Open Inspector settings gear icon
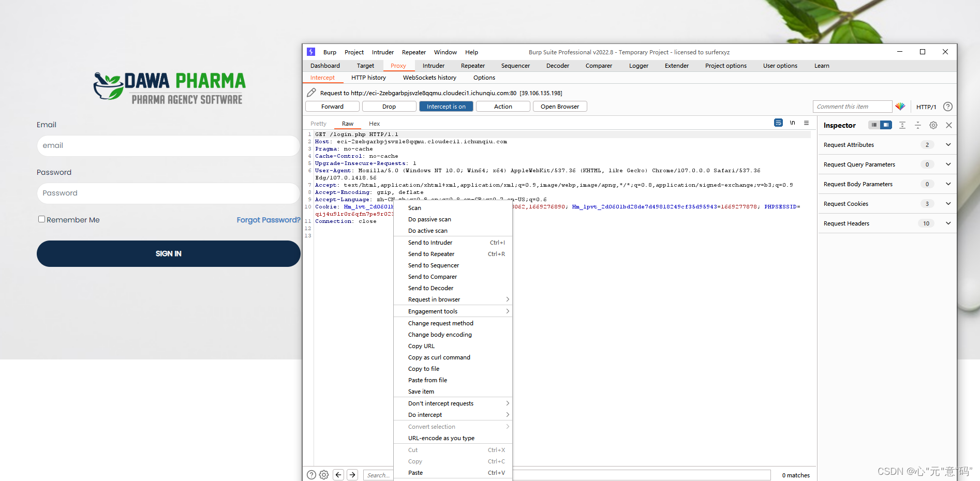 [933, 125]
